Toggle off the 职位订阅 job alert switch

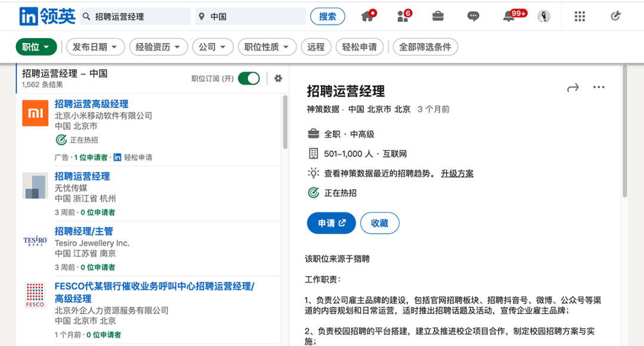tap(249, 78)
